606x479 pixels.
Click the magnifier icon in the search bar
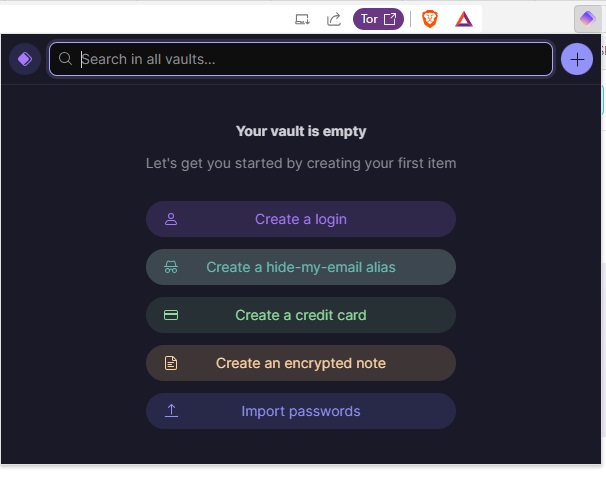point(66,59)
